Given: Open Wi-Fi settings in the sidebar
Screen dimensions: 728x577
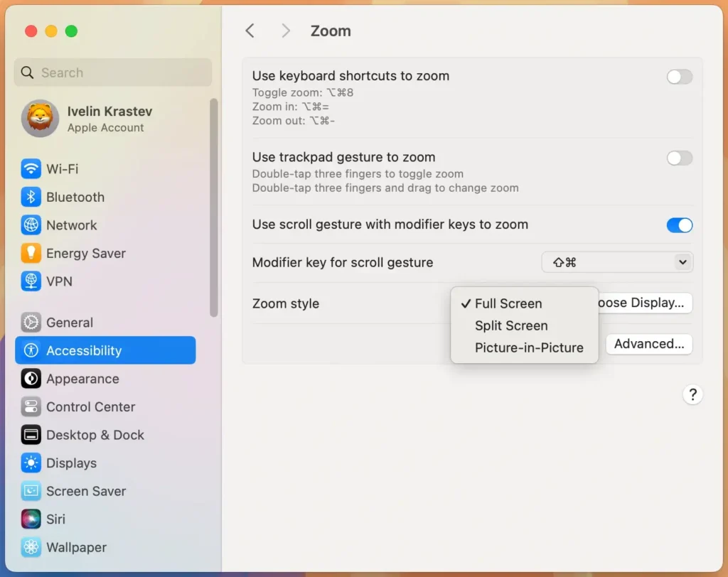Looking at the screenshot, I should tap(71, 168).
